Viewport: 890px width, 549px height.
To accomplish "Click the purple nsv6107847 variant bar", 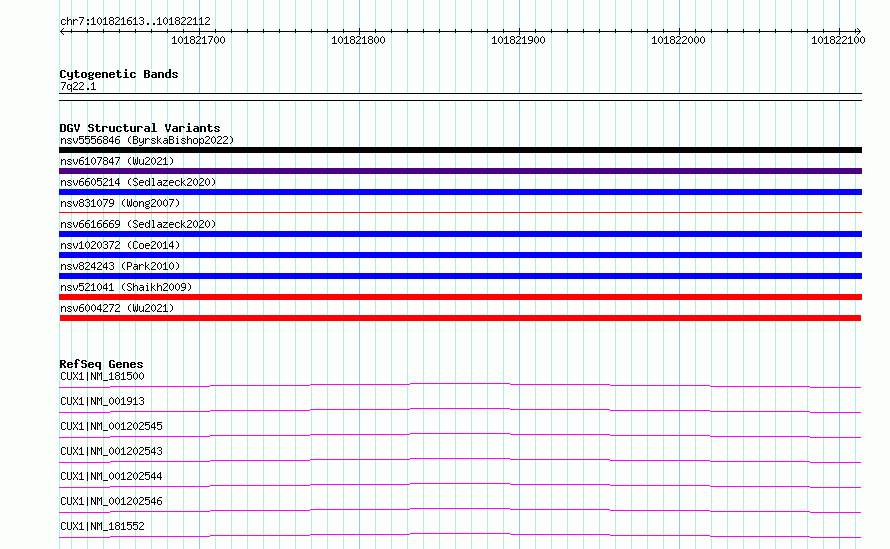I will 460,171.
